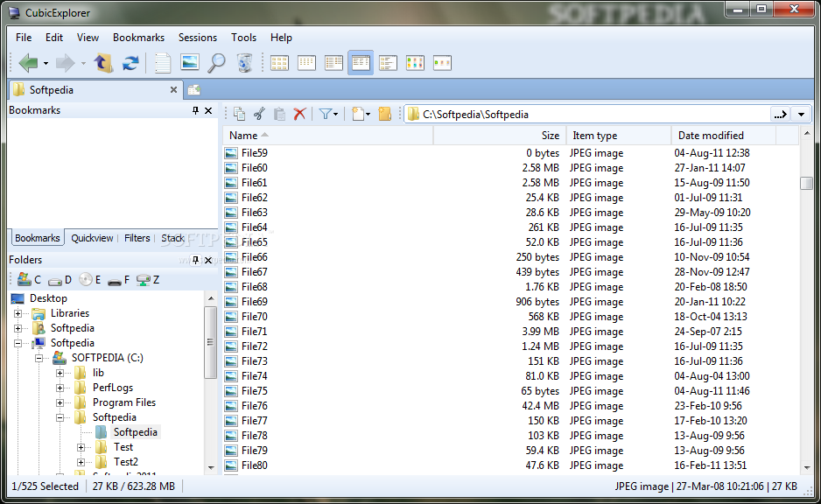Open new file templates dropdown arrow
The width and height of the screenshot is (821, 504).
tap(368, 114)
